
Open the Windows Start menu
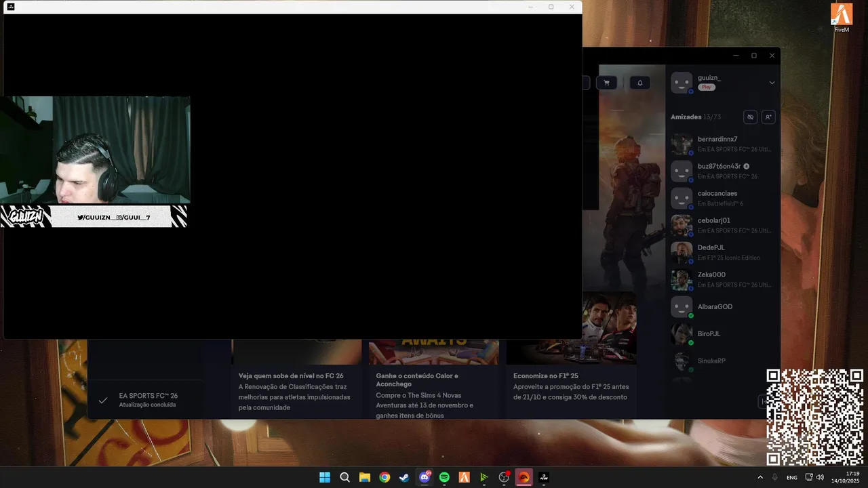pos(325,477)
